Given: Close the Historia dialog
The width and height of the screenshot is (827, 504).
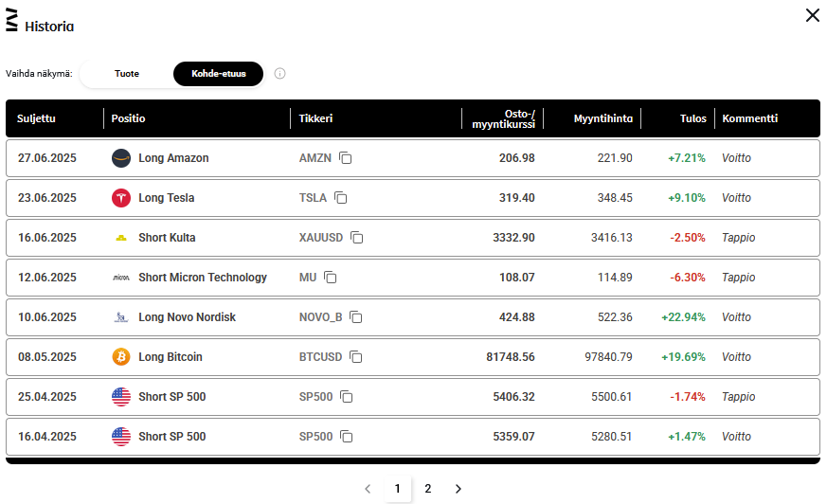Looking at the screenshot, I should 813,15.
